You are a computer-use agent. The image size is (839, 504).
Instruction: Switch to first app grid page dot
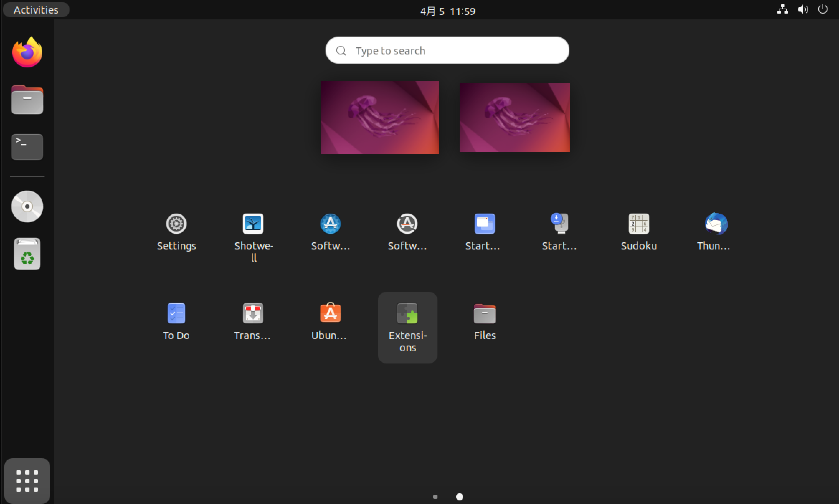(435, 497)
